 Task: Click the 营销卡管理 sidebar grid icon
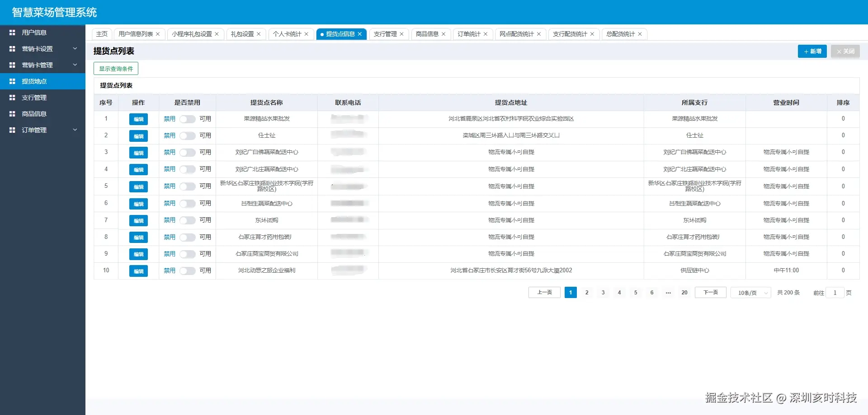pos(12,65)
